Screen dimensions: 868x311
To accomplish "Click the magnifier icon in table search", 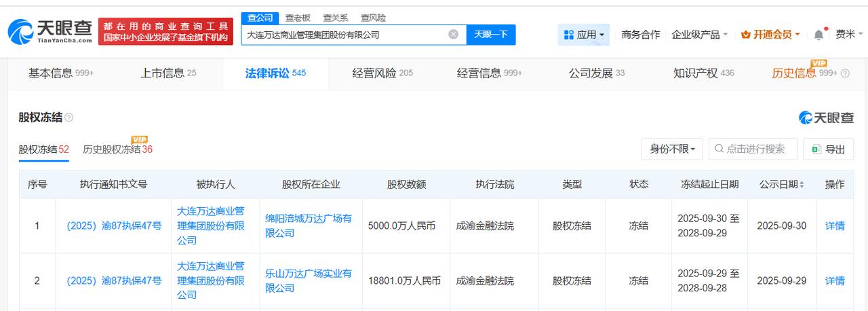I will pyautogui.click(x=719, y=149).
